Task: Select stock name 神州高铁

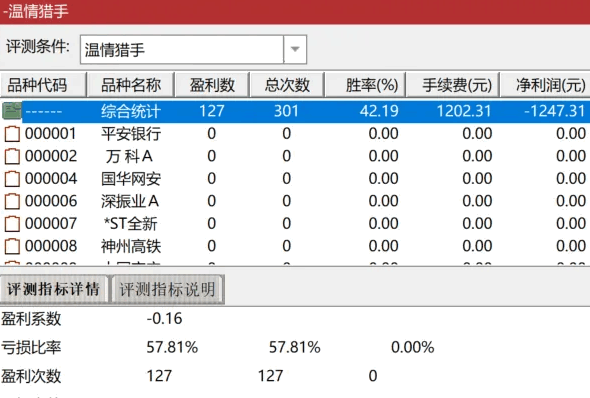Action: point(131,246)
